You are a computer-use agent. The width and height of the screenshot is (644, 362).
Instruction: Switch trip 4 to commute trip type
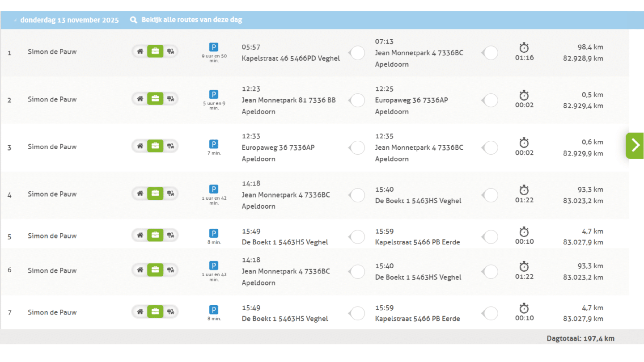point(170,194)
